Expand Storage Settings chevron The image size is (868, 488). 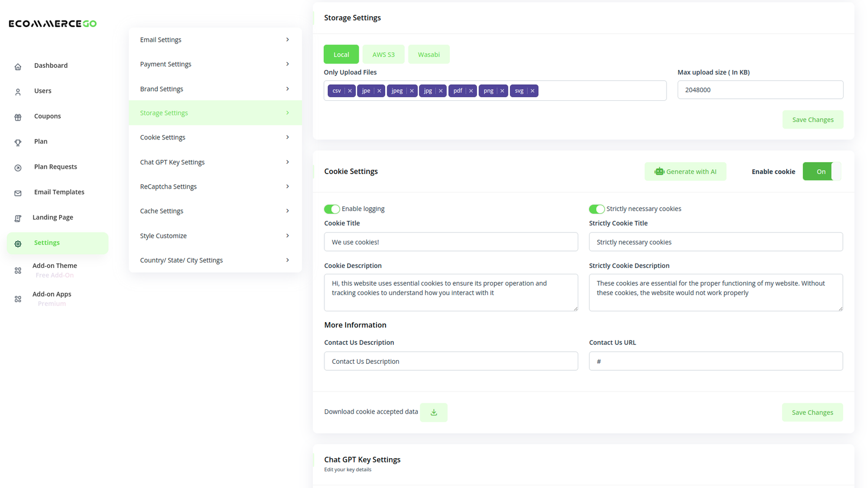pos(288,113)
